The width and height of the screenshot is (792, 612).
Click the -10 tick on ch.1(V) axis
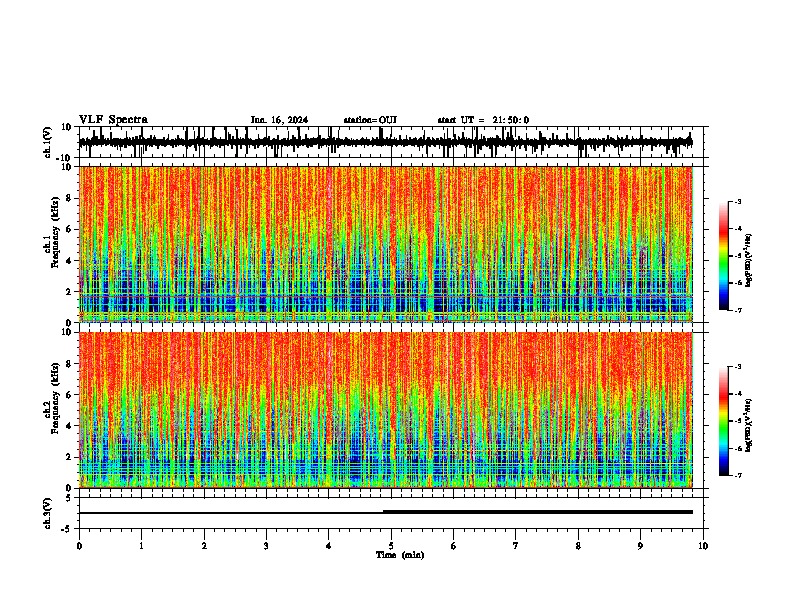(x=65, y=158)
